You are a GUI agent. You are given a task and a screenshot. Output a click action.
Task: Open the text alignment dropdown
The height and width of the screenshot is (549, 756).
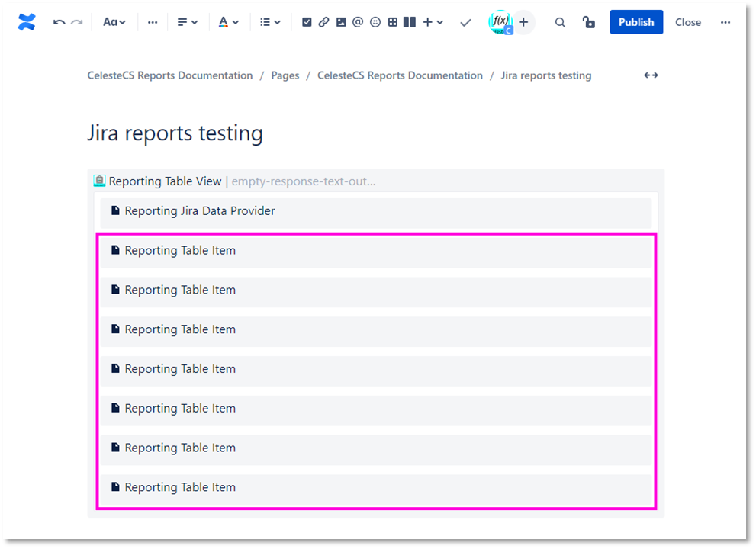(x=188, y=22)
